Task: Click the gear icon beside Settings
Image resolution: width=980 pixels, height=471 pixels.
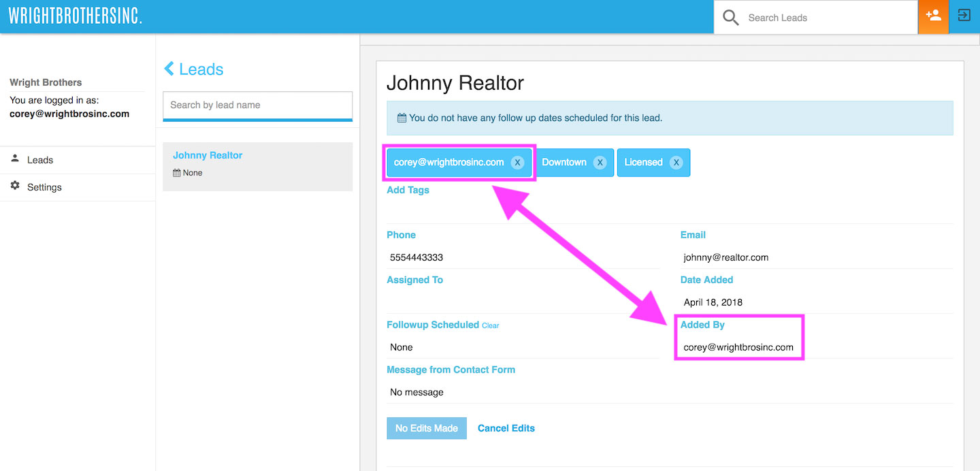Action: tap(15, 186)
